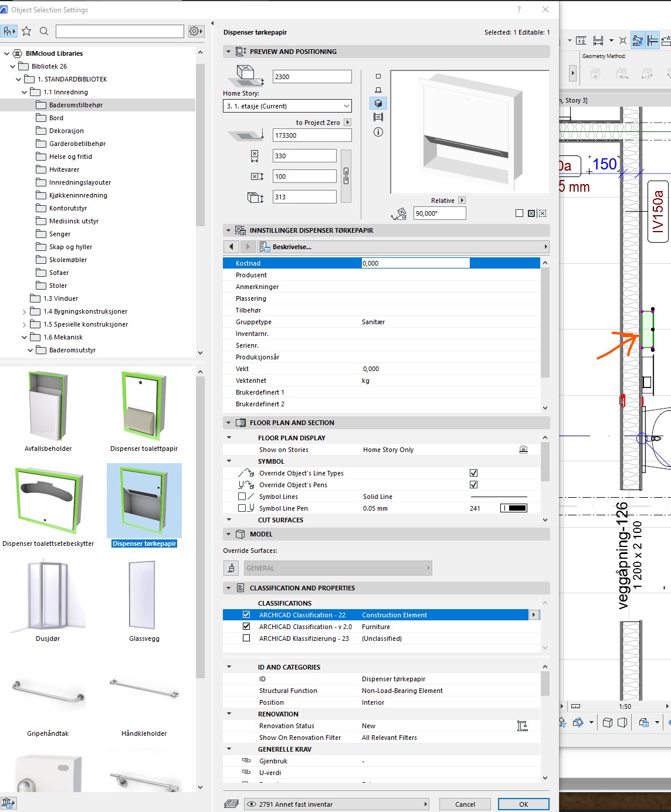Open the Home Story dropdown

coord(287,106)
